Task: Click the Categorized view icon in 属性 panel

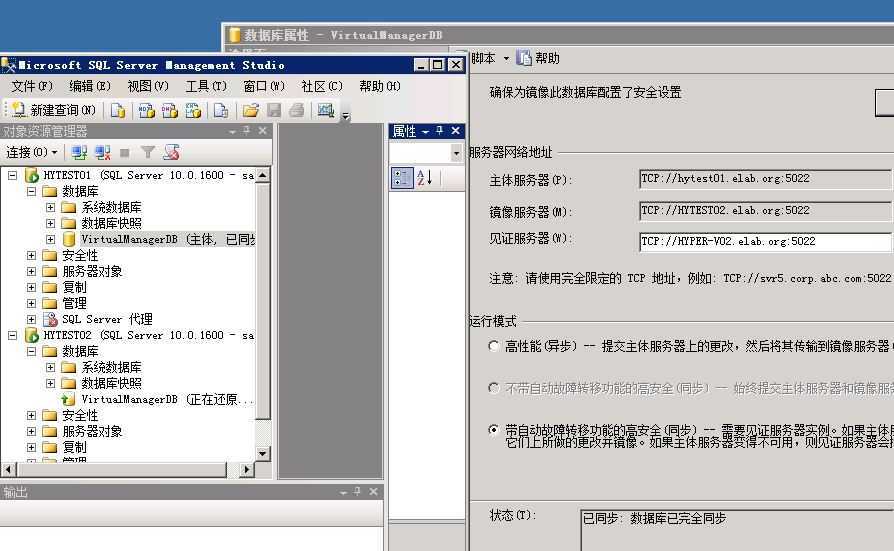Action: tap(401, 177)
